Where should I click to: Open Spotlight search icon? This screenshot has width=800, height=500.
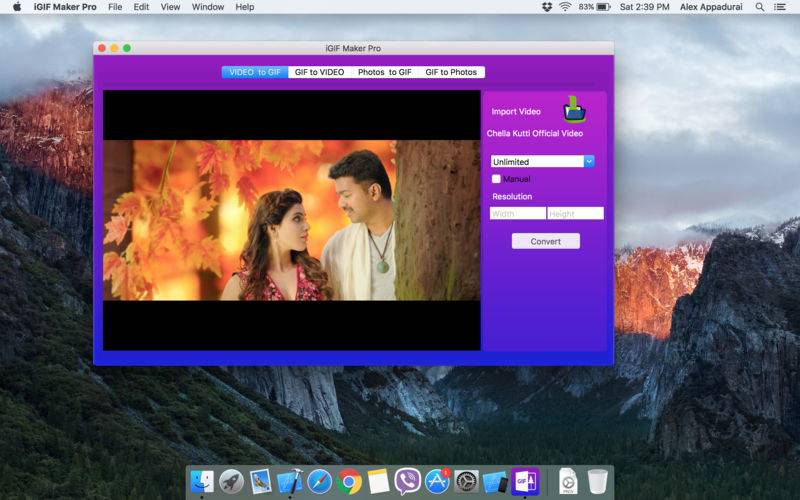(760, 7)
